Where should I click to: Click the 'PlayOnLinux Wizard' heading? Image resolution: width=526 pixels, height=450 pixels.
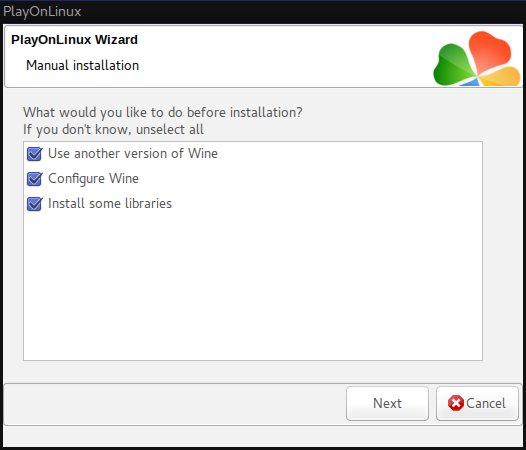tap(74, 40)
